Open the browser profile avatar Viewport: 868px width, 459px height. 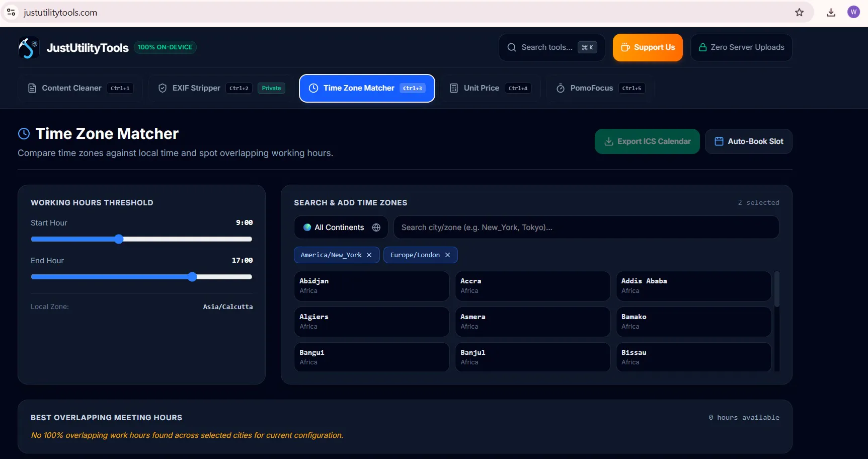pos(853,12)
